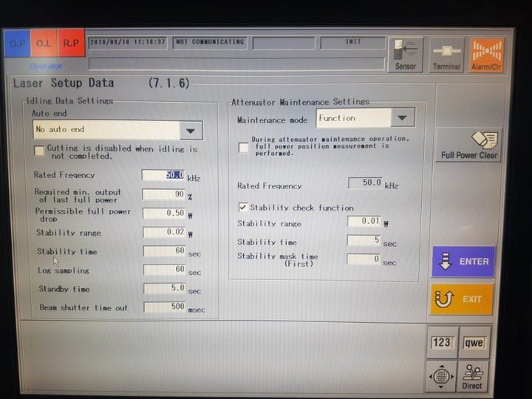Uncheck Stability check function
532x399 pixels.
coord(243,208)
